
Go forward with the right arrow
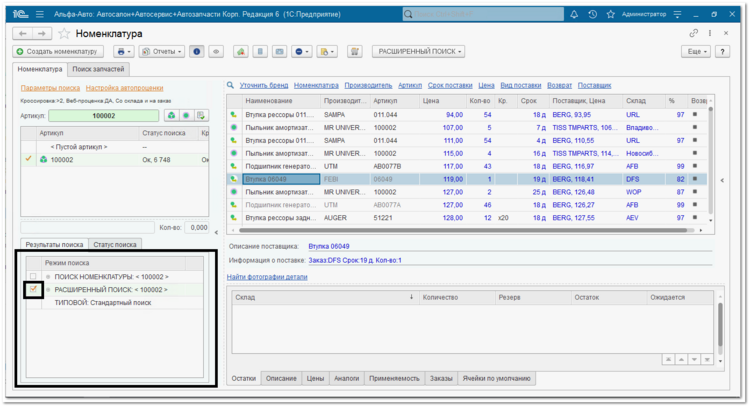pyautogui.click(x=42, y=33)
